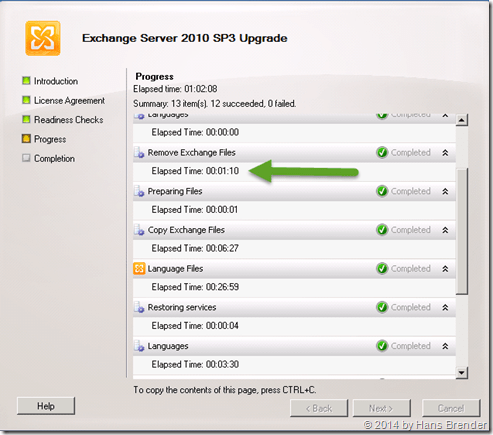Collapse the Copy Exchange Files section
Image resolution: width=493 pixels, height=435 pixels.
click(x=445, y=230)
